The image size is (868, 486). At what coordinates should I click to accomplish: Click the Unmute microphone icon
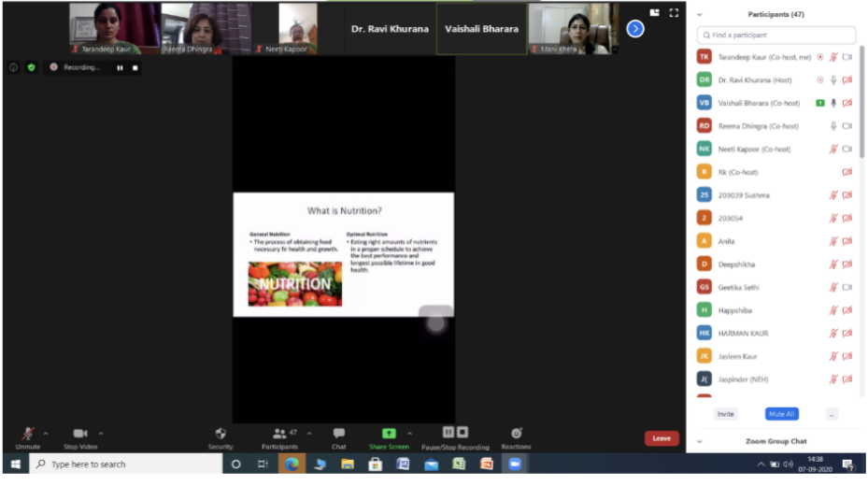28,434
